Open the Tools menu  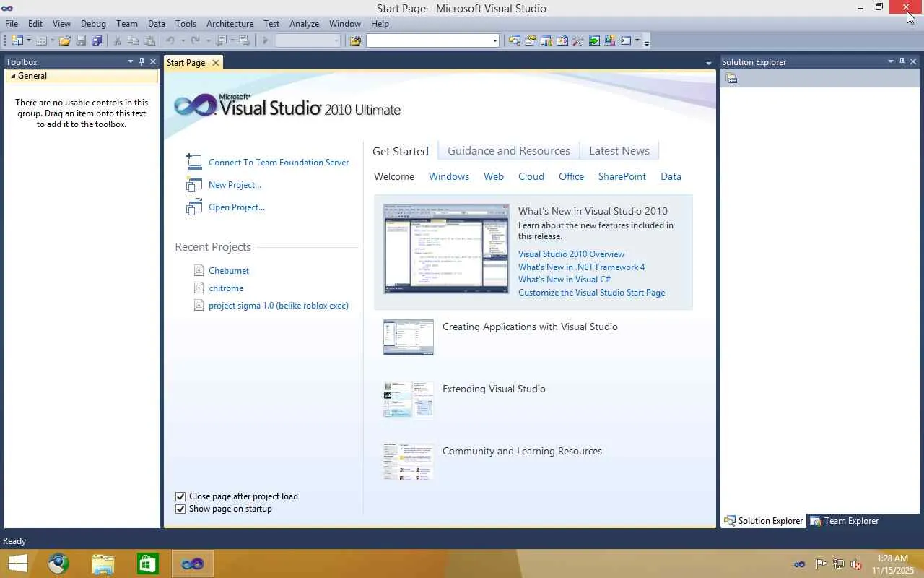[186, 24]
